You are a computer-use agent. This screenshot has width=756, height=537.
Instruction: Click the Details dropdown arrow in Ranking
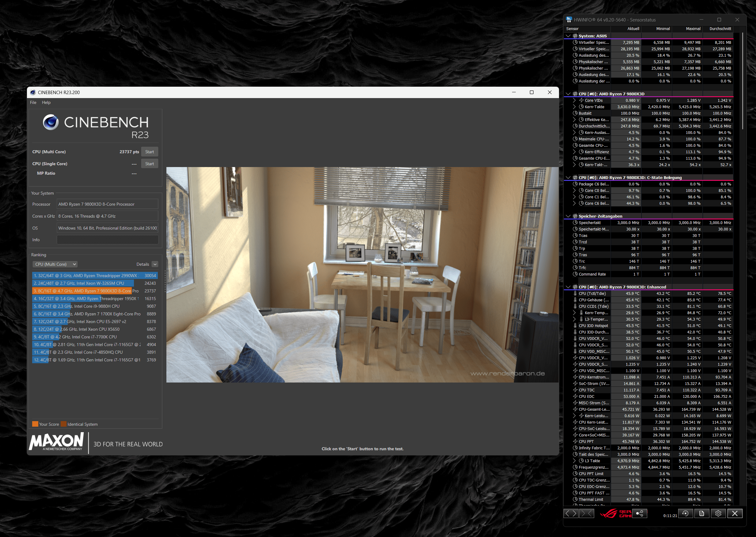(155, 264)
